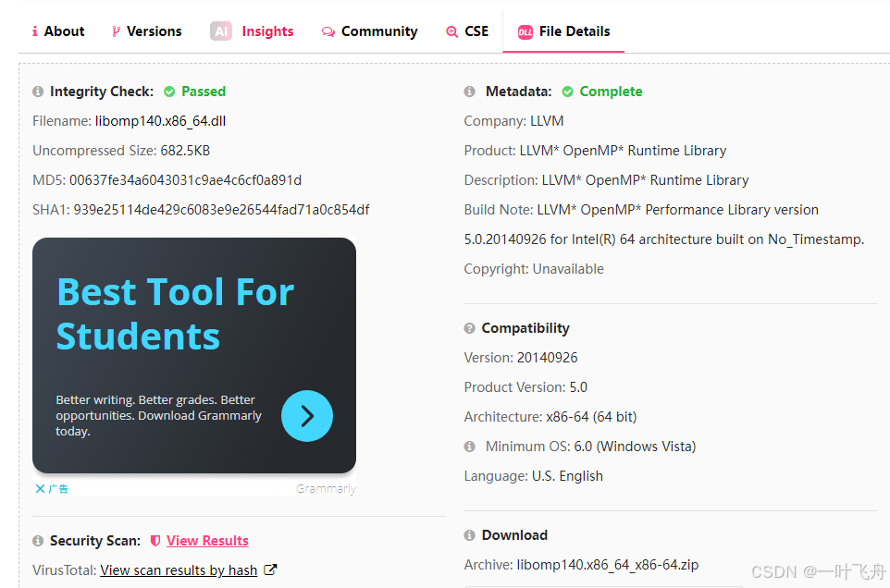Click the magnifier icon beside CSE
Image resolution: width=890 pixels, height=588 pixels.
[451, 31]
